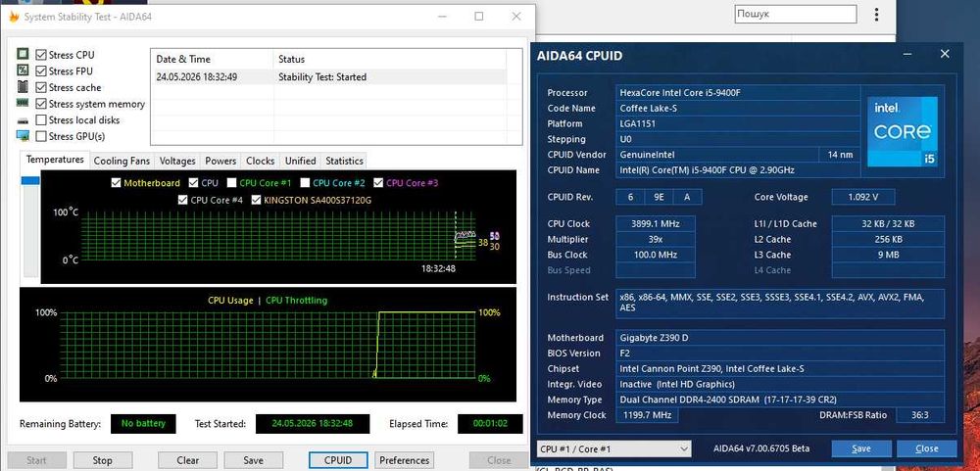
Task: Click the L3 Cache value 9 MB
Action: point(888,255)
